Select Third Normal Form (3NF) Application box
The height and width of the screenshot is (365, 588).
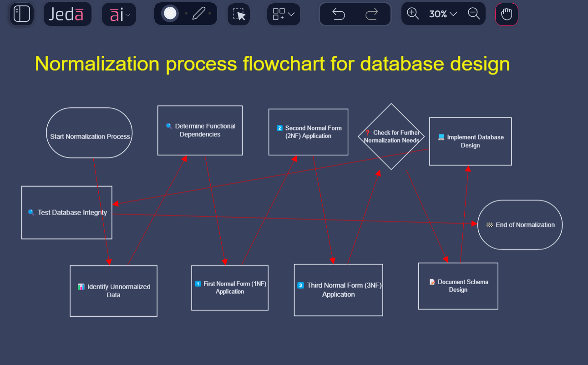coord(339,290)
